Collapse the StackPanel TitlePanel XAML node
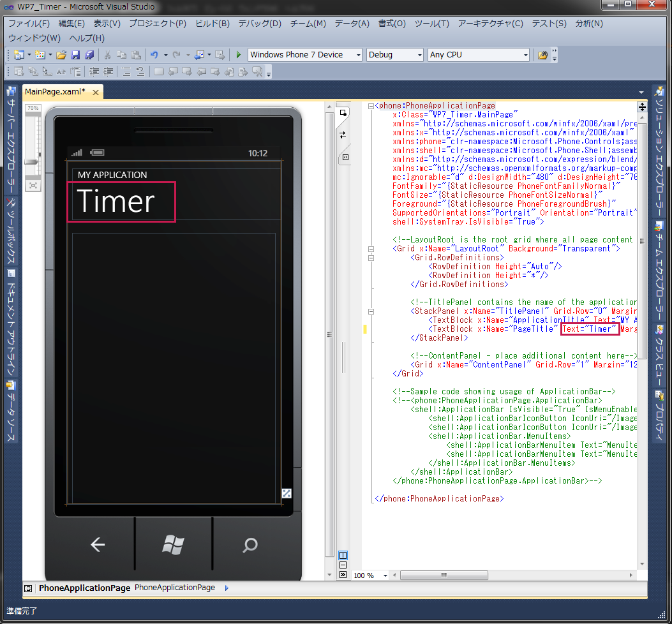This screenshot has width=672, height=624. click(x=371, y=311)
